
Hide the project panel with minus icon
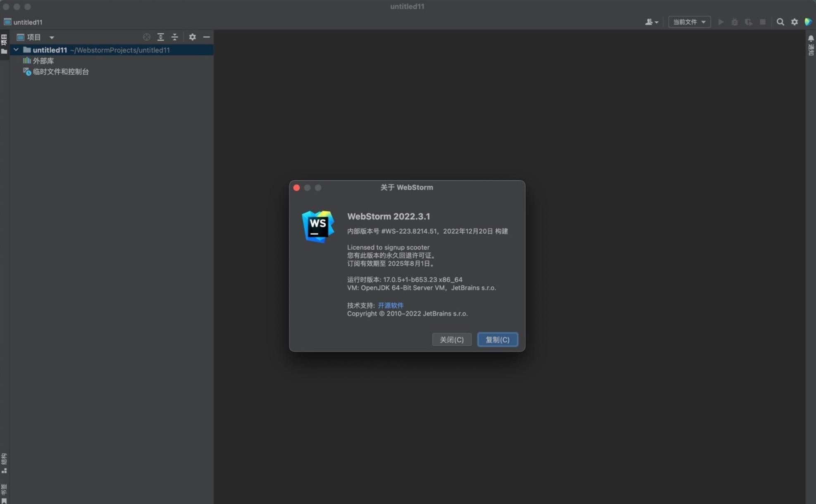click(206, 37)
